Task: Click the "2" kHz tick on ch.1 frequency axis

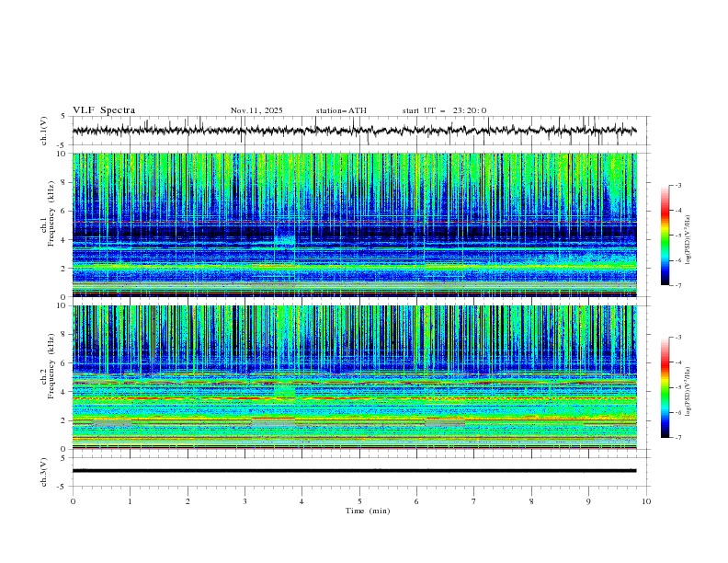Action: (64, 269)
